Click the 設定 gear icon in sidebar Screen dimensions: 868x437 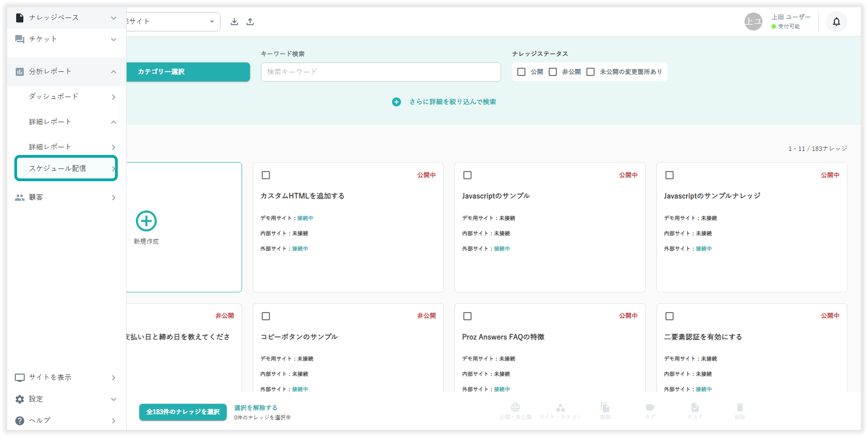tap(20, 399)
